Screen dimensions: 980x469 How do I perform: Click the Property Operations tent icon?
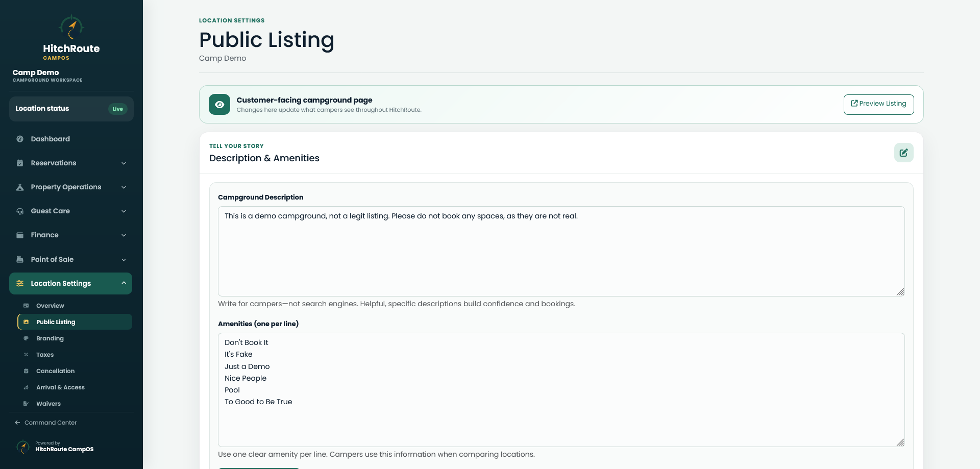pyautogui.click(x=20, y=187)
